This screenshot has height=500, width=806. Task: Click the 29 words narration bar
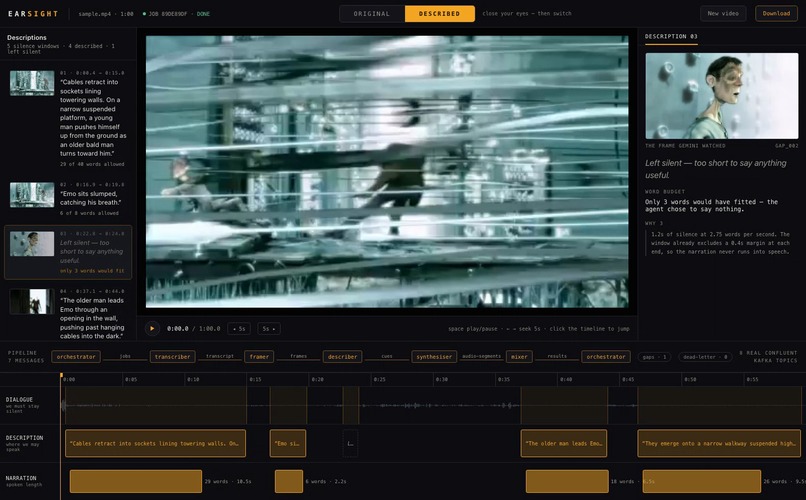point(136,482)
